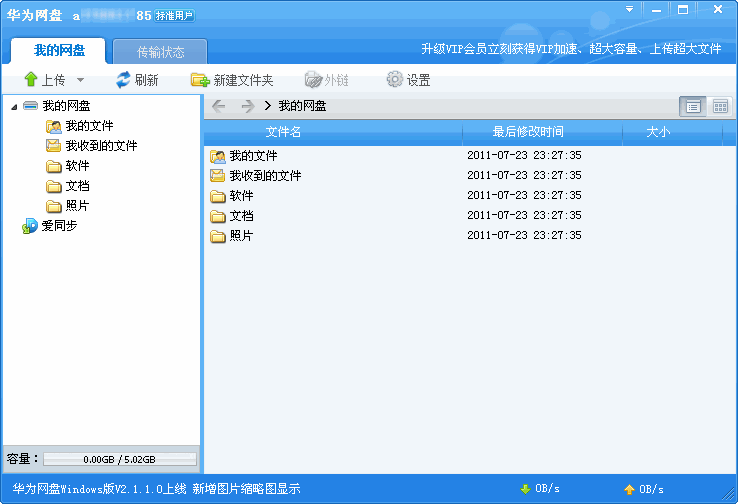Select 我收到的文件 row in file list
This screenshot has height=504, width=738.
point(470,176)
